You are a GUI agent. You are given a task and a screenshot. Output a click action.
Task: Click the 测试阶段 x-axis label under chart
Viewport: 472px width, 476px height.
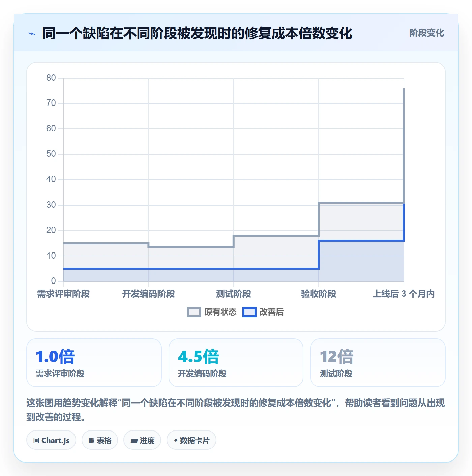point(234,294)
